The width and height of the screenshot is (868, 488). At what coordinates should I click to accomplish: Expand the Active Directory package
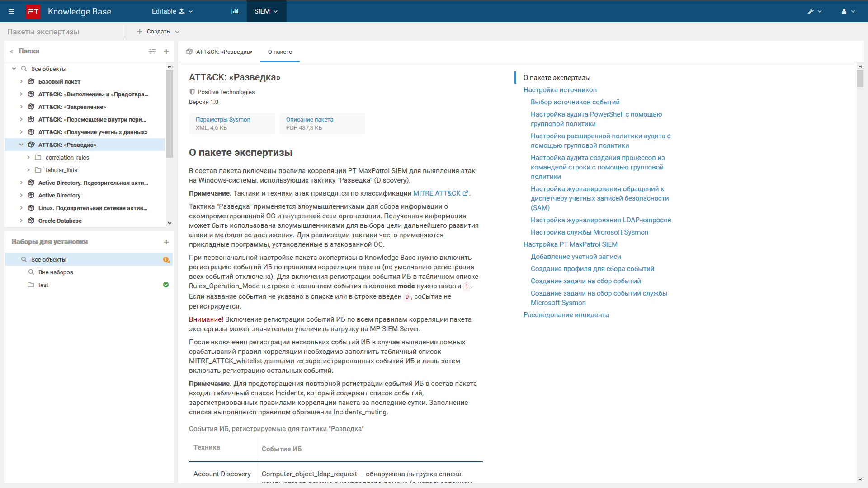(21, 196)
